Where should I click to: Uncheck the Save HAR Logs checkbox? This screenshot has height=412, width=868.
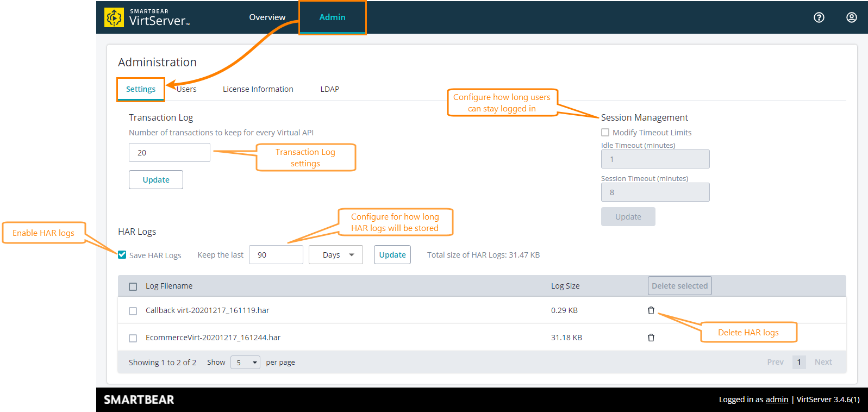122,254
